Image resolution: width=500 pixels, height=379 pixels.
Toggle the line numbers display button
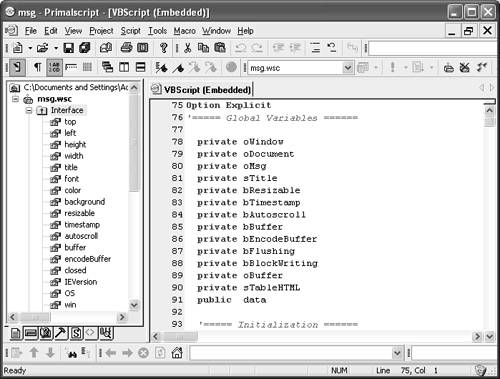click(54, 67)
